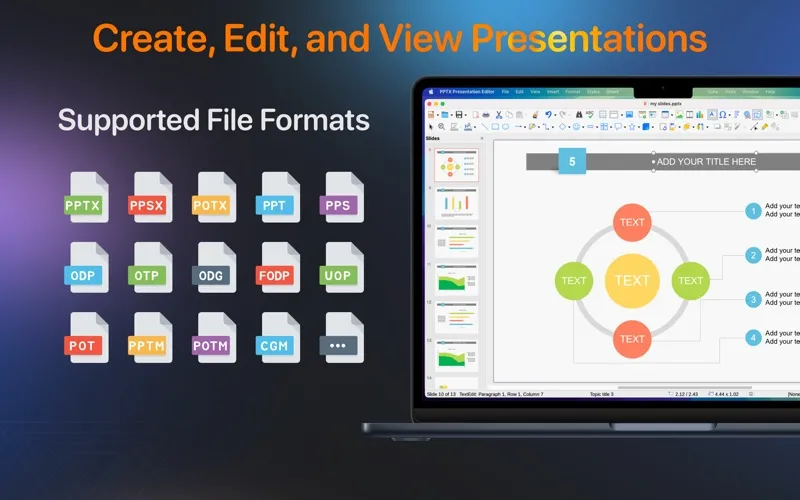This screenshot has height=500, width=800.
Task: Select the diamond Basic Shapes tool
Action: pos(562,127)
